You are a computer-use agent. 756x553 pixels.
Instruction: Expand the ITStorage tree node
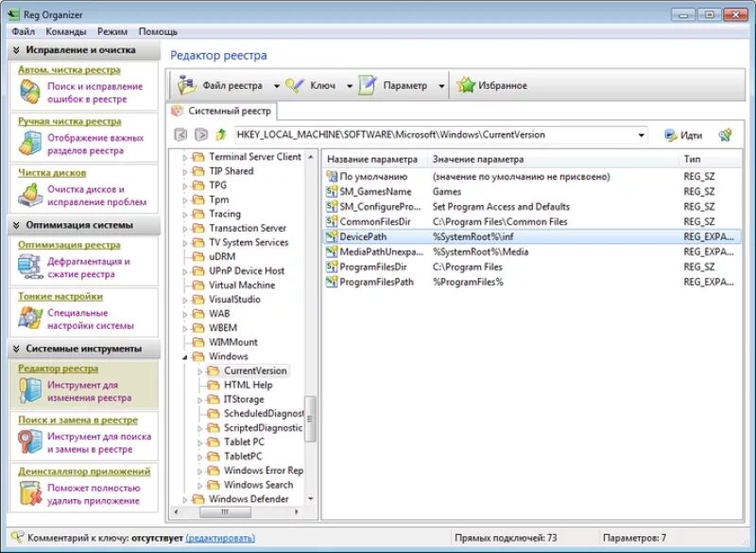(200, 400)
